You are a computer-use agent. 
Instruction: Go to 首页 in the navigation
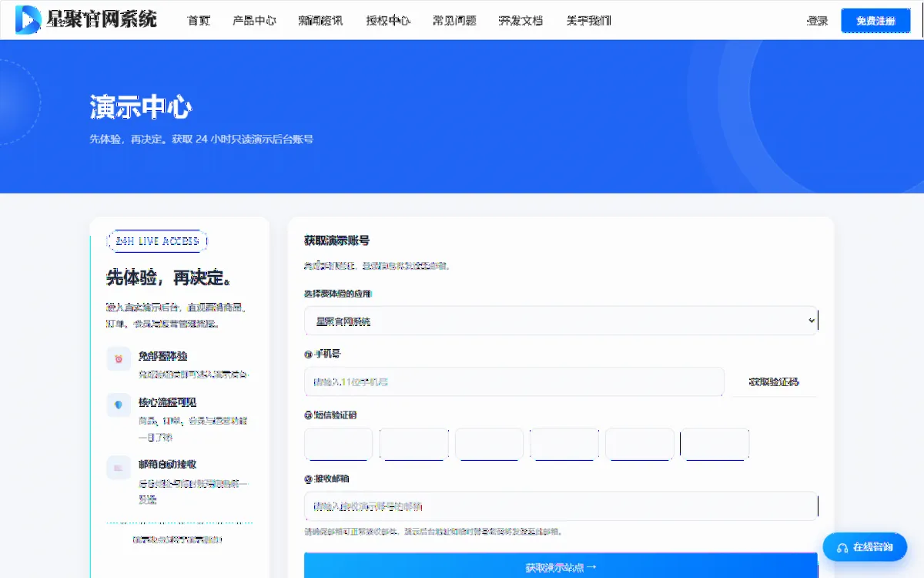[x=199, y=21]
